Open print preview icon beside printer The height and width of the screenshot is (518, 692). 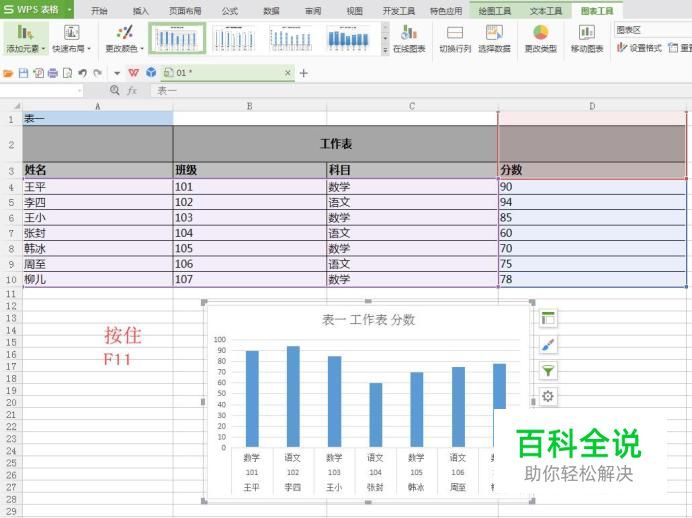68,73
